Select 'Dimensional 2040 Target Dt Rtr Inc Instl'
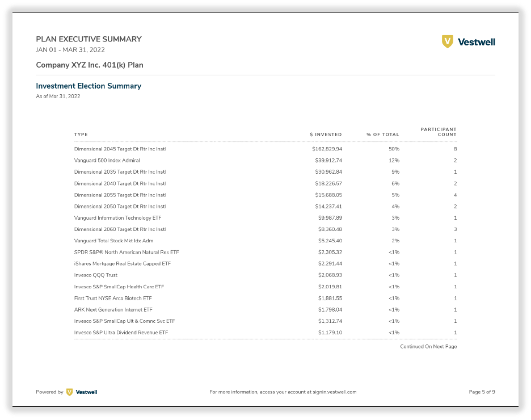Viewport: 531px width, 420px height. coord(120,183)
